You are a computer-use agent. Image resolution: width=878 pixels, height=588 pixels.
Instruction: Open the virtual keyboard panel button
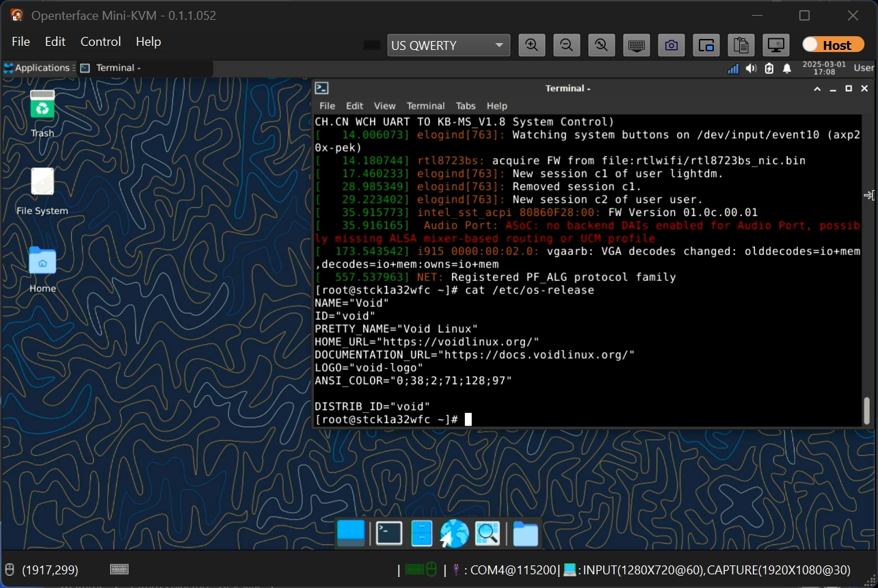(636, 45)
